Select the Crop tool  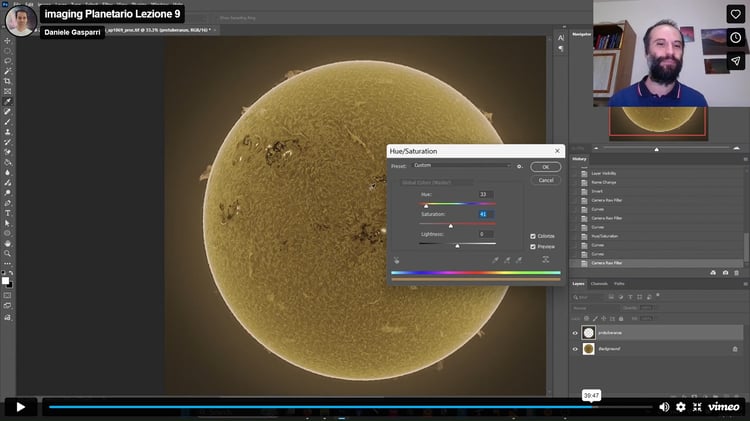[7, 81]
